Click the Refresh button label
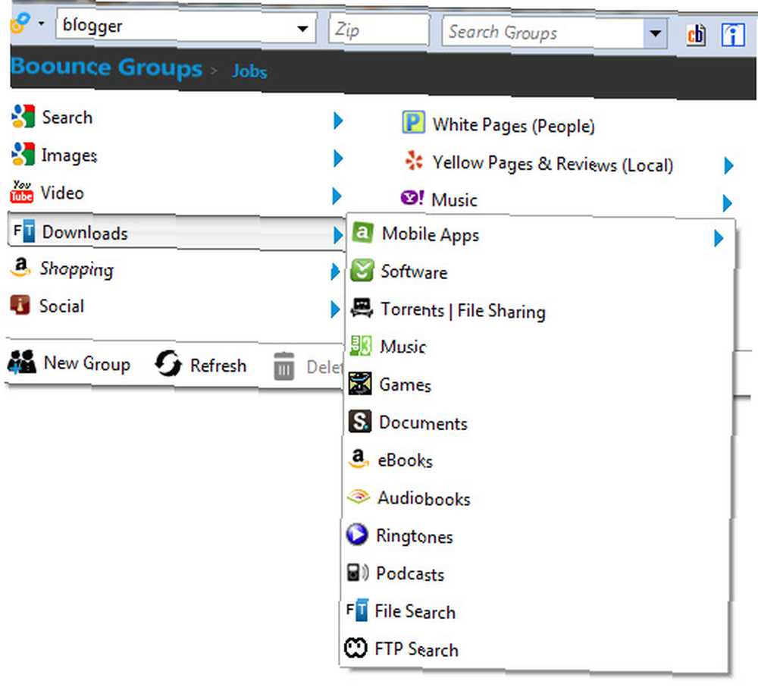This screenshot has height=700, width=758. pyautogui.click(x=218, y=366)
